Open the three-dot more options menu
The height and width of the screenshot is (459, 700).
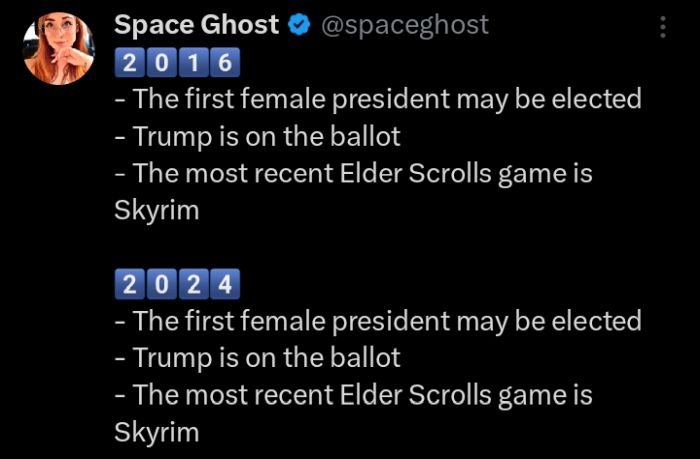(x=663, y=26)
